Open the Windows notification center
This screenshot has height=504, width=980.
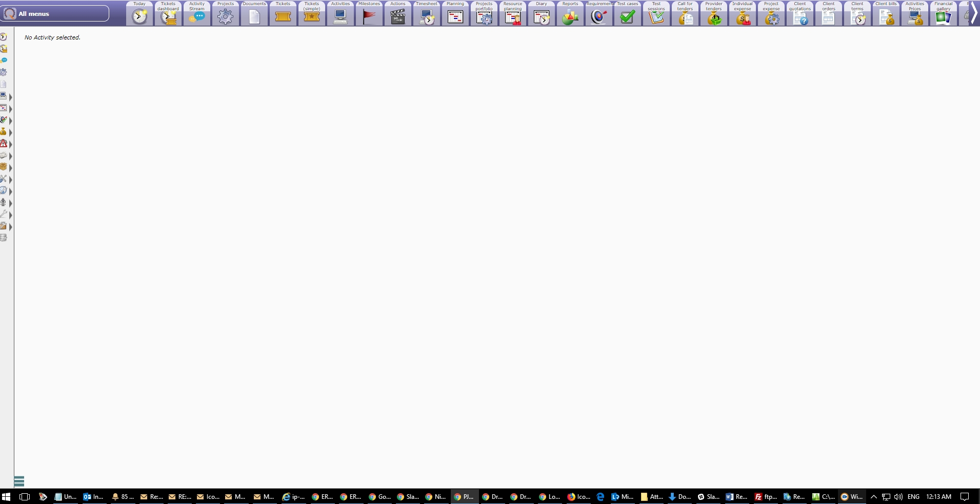point(965,497)
